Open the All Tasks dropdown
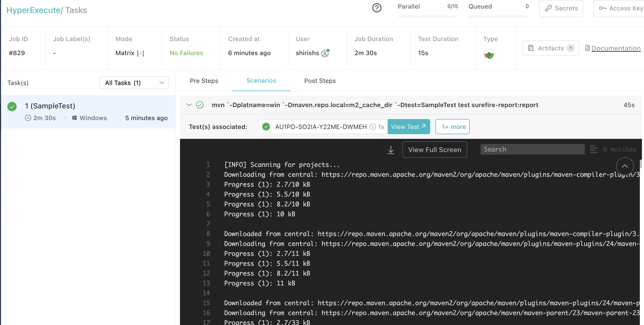 [x=134, y=83]
